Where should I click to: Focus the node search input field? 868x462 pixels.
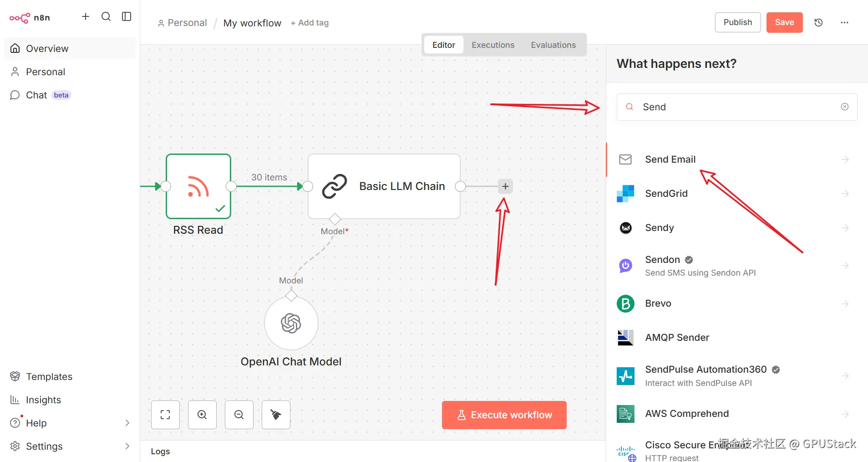(x=737, y=107)
